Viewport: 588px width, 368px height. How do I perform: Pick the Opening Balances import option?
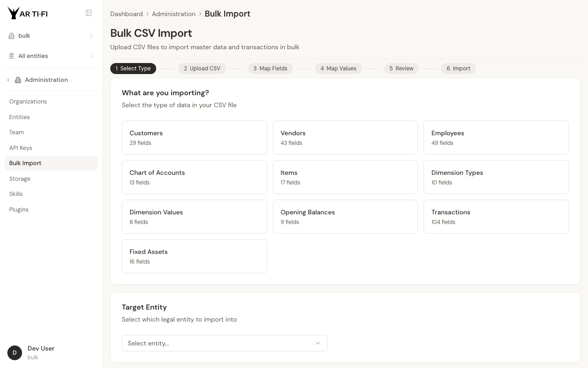point(345,217)
